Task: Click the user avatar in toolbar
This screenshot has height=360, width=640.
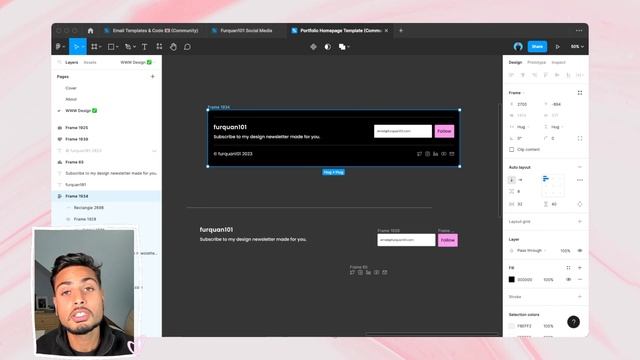Action: point(518,47)
